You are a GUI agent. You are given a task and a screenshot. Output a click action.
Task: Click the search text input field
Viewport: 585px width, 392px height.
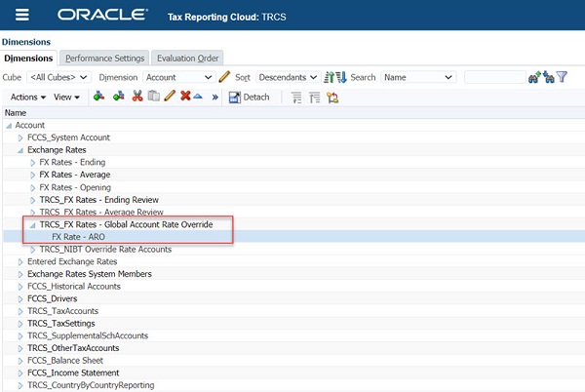[494, 77]
